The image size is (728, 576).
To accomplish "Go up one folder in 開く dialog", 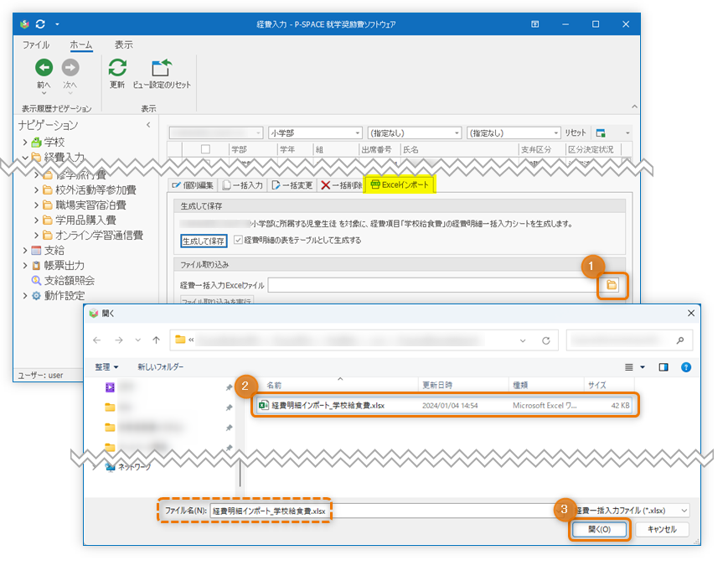I will point(156,340).
